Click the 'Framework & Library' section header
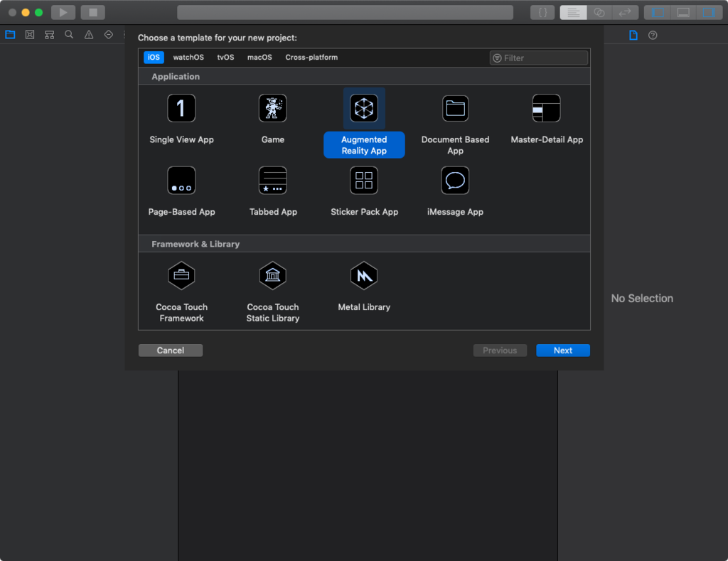Image resolution: width=728 pixels, height=561 pixels. click(x=364, y=244)
